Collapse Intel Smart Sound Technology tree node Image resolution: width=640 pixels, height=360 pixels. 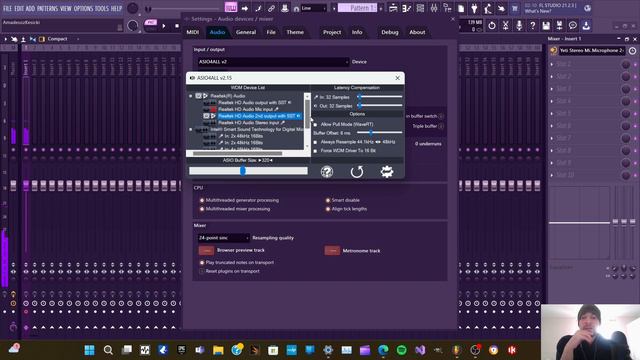(x=191, y=129)
